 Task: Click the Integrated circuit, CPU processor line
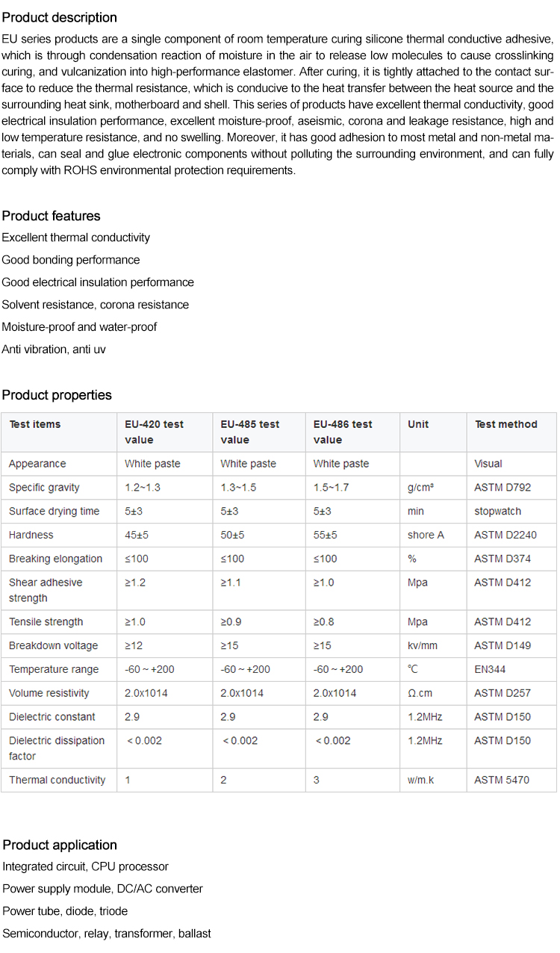click(x=85, y=866)
